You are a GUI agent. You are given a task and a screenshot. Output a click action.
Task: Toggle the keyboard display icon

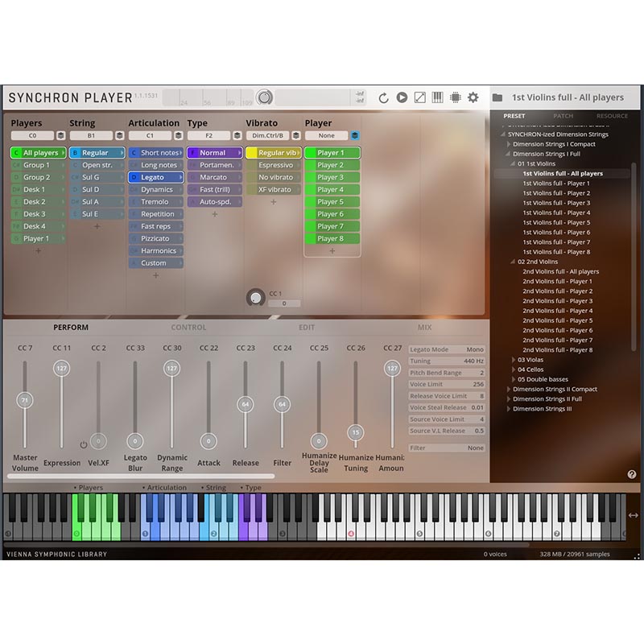click(437, 97)
